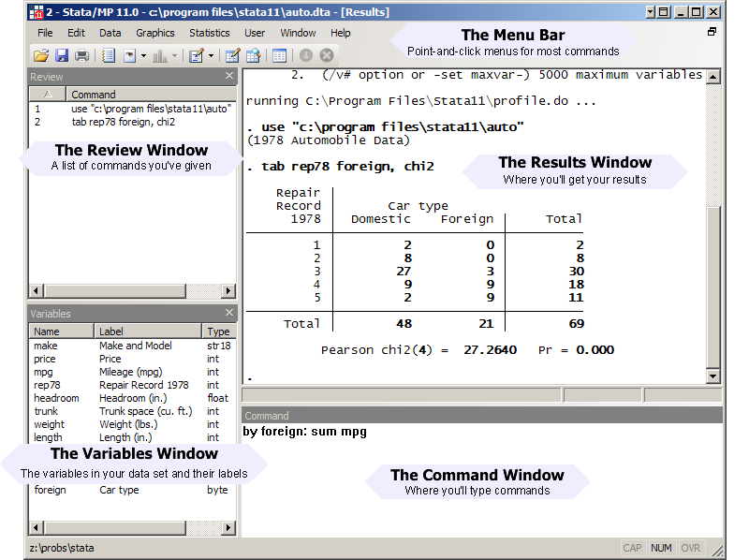
Task: Click the OVR indicator in status bar
Action: click(691, 548)
